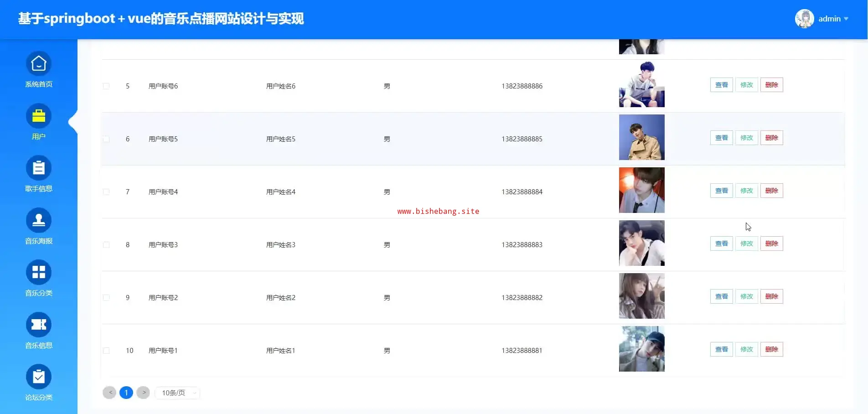868x414 pixels.
Task: Delete 用户账号6 record
Action: [772, 85]
